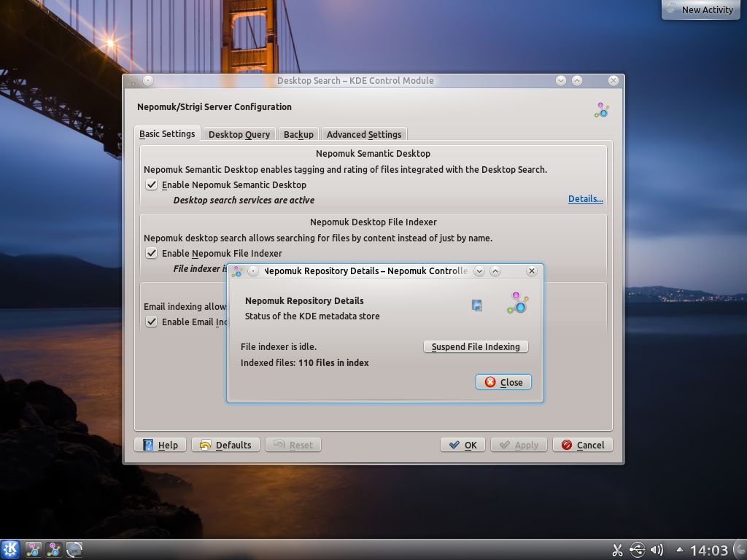Click Plasma cashew at panel right edge
The image size is (747, 560).
[741, 550]
